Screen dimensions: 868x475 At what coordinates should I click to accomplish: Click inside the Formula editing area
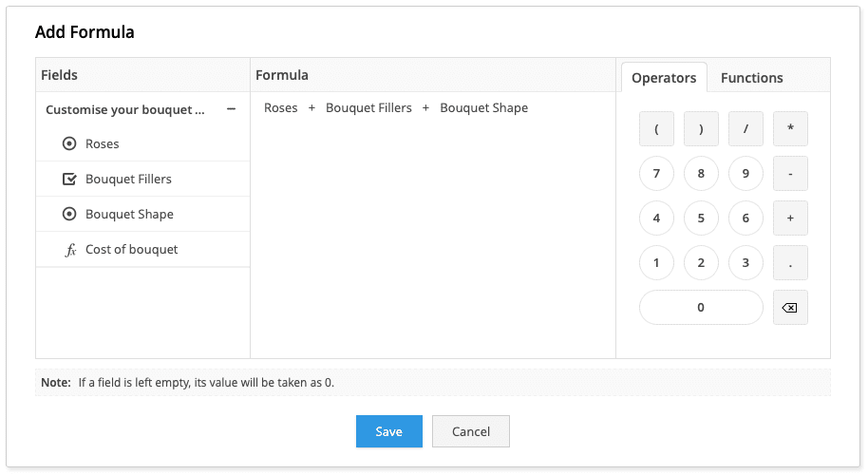(x=432, y=237)
